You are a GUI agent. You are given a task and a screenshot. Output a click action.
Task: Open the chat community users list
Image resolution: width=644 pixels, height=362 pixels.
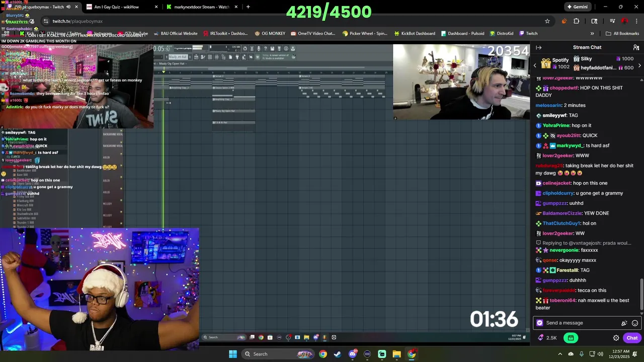tap(636, 47)
